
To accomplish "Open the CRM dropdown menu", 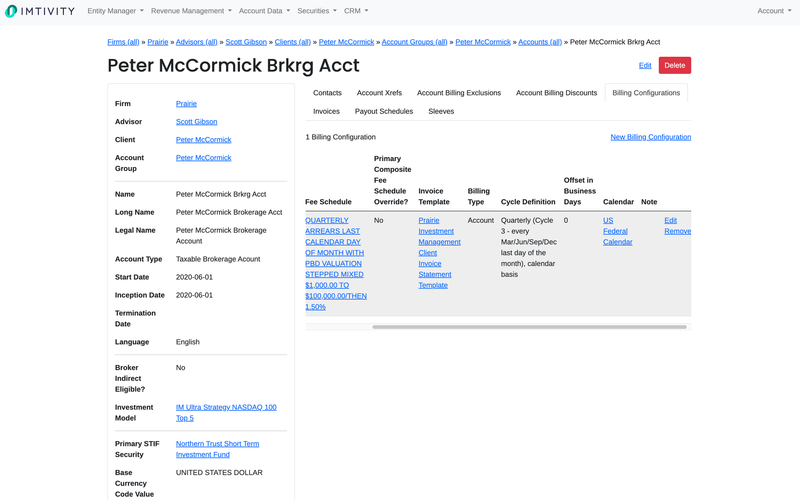I will 356,11.
